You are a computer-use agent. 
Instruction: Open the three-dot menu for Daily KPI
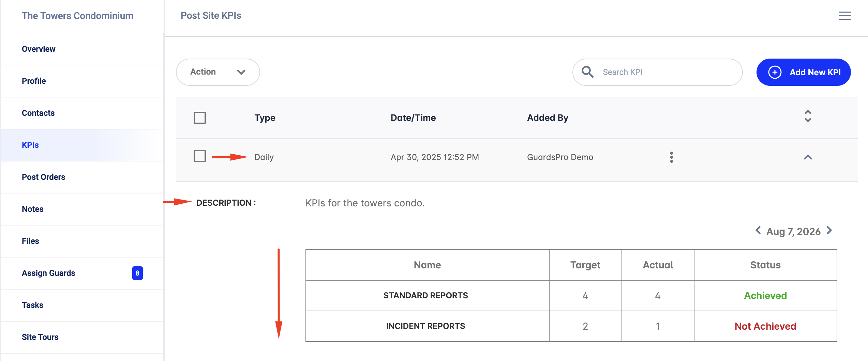671,157
